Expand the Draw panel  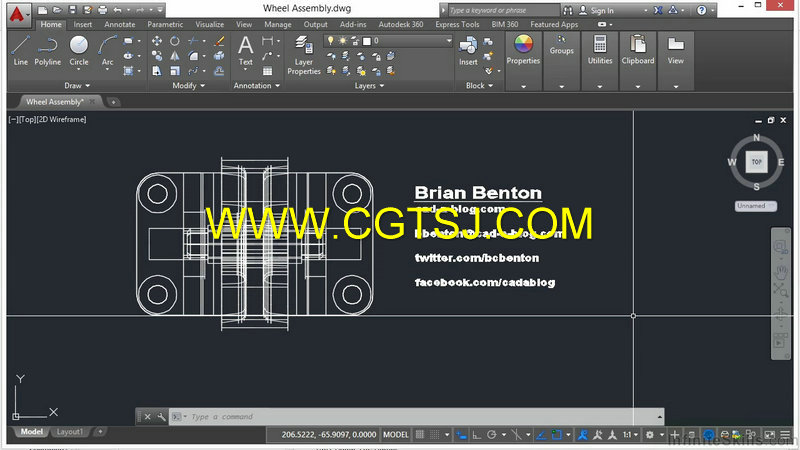click(x=77, y=86)
